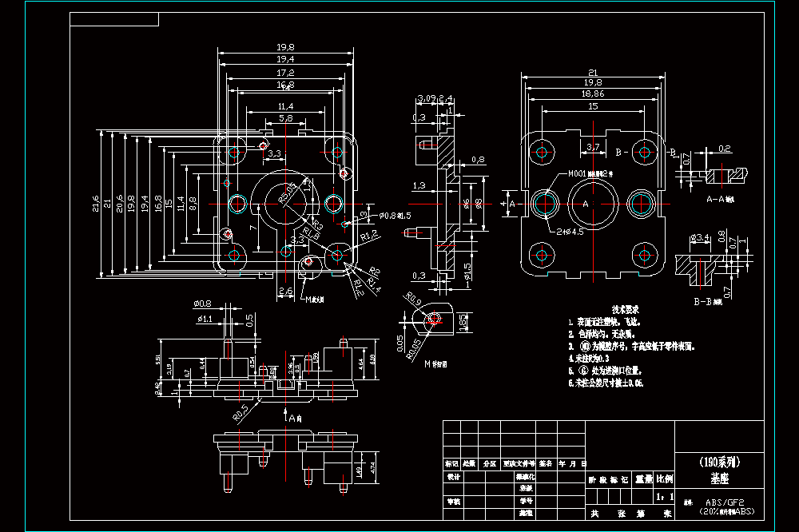
Task: Select the 技术要求 heading text
Action: (x=626, y=309)
